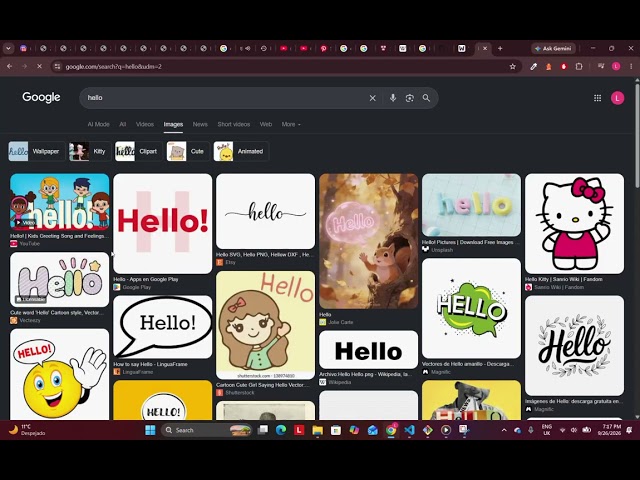640x480 pixels.
Task: Open the cursive hello Etsy image
Action: click(x=265, y=211)
